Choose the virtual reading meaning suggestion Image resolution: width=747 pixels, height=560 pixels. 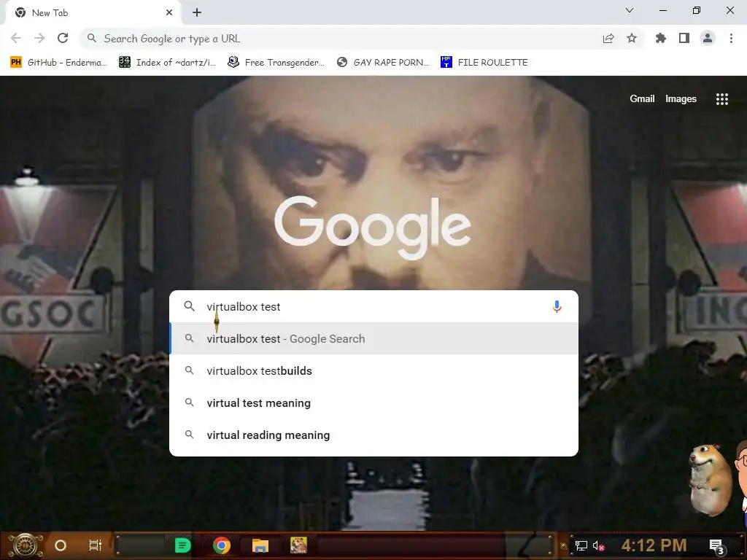[x=374, y=435]
